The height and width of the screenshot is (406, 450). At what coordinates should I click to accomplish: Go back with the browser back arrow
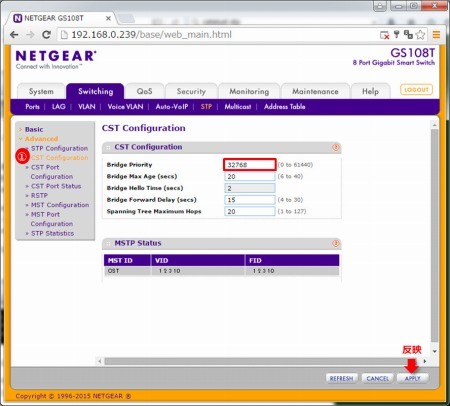pos(14,35)
